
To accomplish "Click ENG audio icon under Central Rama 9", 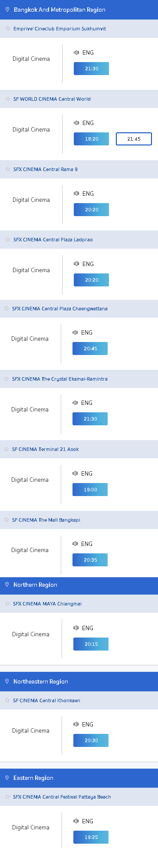I will (76, 194).
